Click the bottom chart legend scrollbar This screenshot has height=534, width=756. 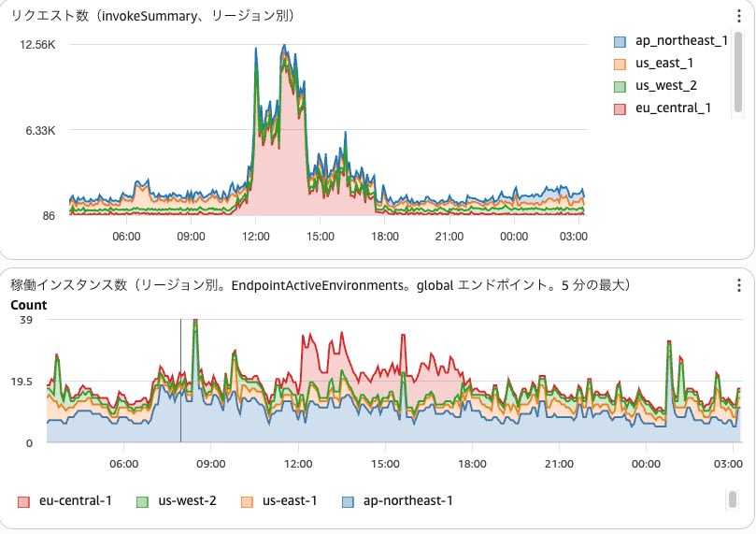[x=733, y=499]
